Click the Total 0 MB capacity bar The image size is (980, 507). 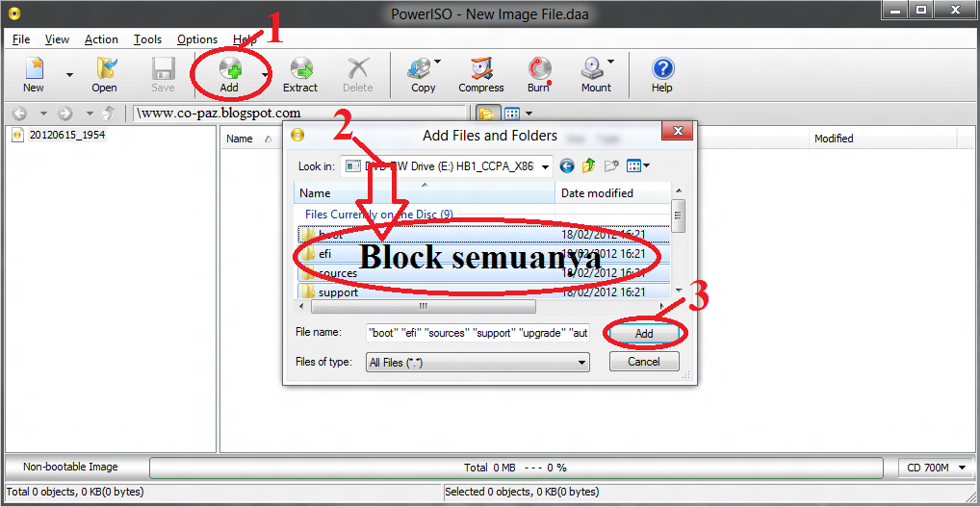(516, 467)
